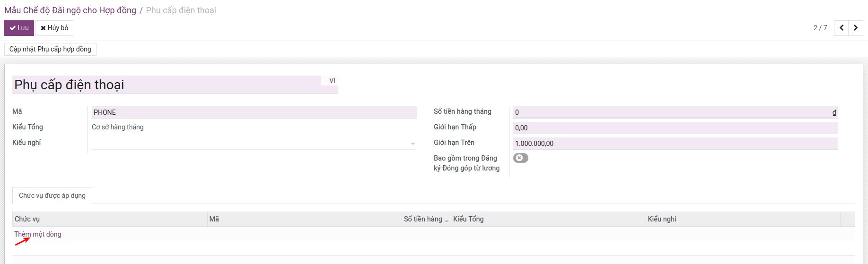Select the Chức vụ được áp dụng tab

[52, 196]
